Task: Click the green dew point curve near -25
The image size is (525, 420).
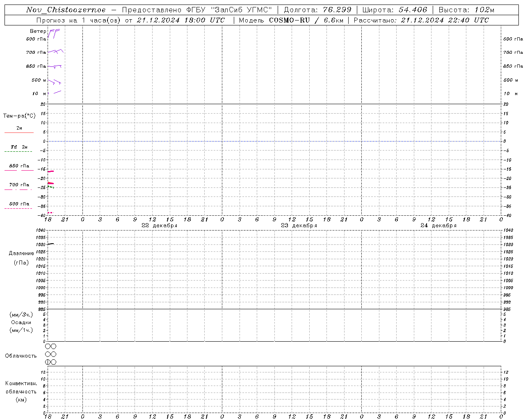Action: pyautogui.click(x=50, y=187)
